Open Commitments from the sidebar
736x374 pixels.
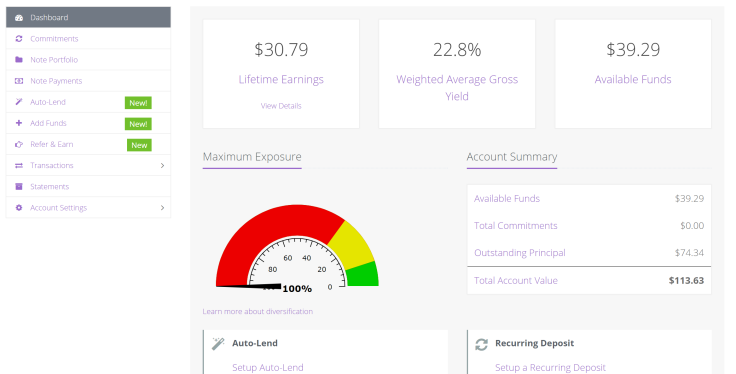(x=88, y=38)
